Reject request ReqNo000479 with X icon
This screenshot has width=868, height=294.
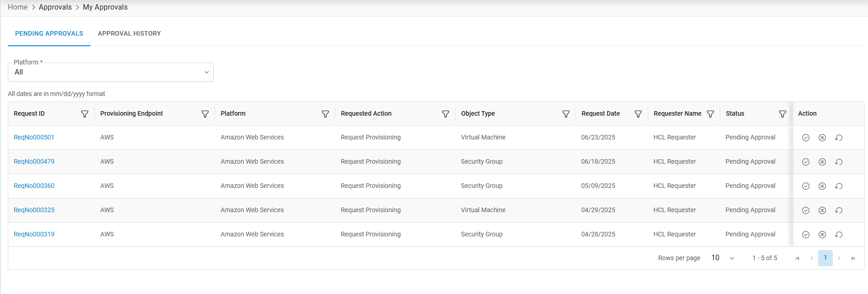(822, 162)
